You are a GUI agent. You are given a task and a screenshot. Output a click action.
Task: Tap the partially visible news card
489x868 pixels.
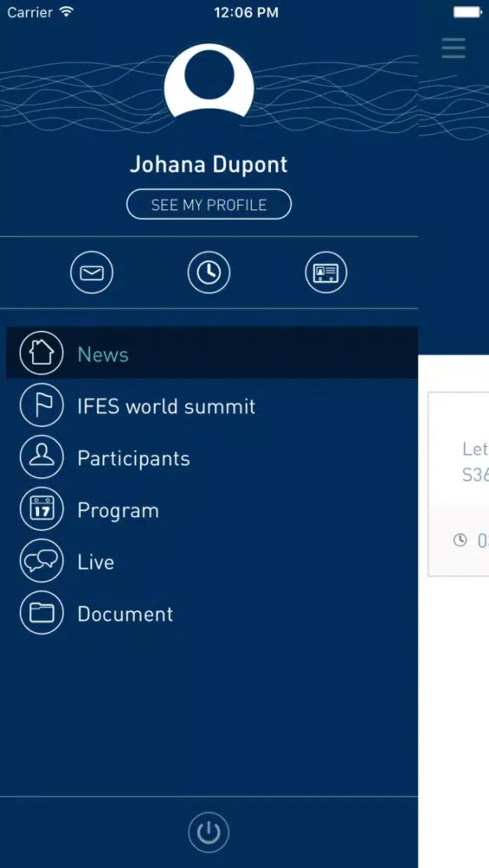click(x=459, y=483)
